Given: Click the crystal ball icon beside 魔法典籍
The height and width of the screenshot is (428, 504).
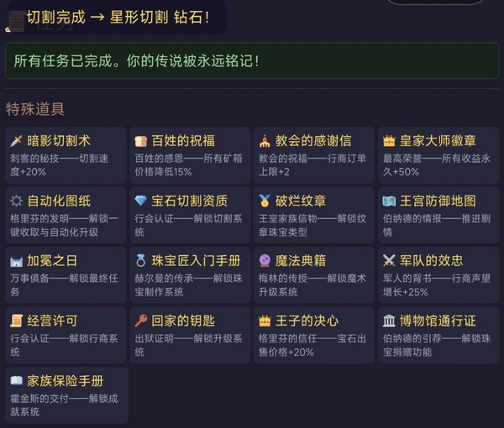Looking at the screenshot, I should pyautogui.click(x=265, y=261).
